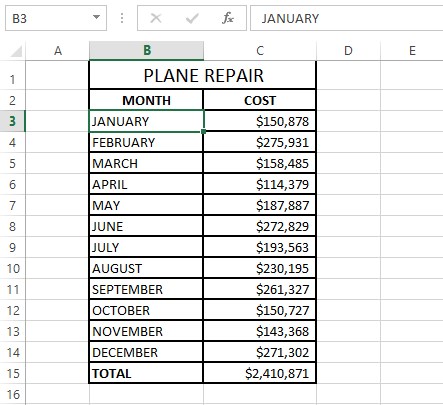Click the formula bar options dots handle
443x405 pixels.
point(122,18)
